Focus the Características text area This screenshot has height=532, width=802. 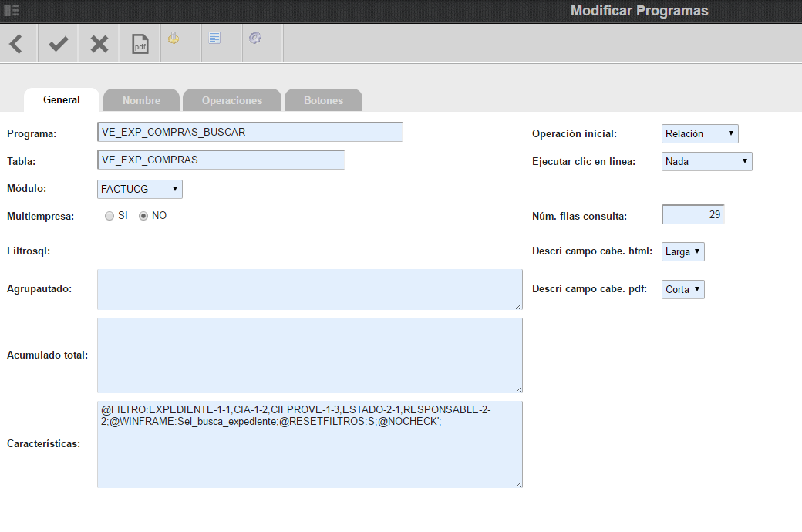(310, 444)
